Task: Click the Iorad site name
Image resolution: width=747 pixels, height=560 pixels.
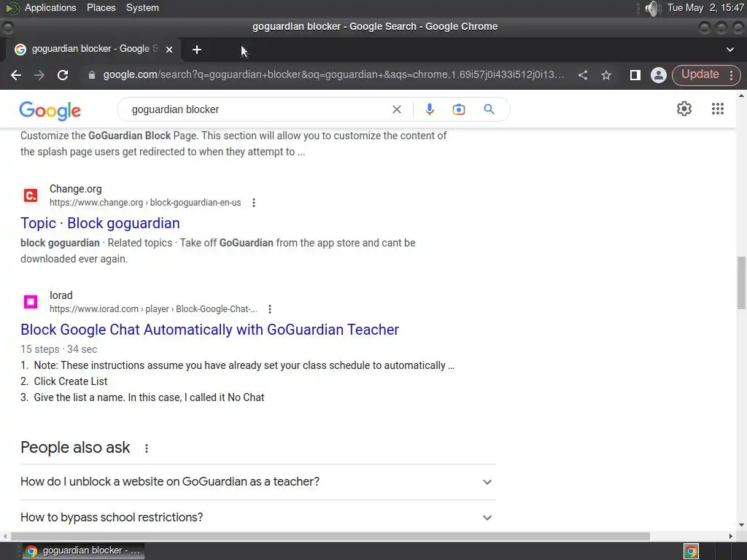Action: coord(61,296)
